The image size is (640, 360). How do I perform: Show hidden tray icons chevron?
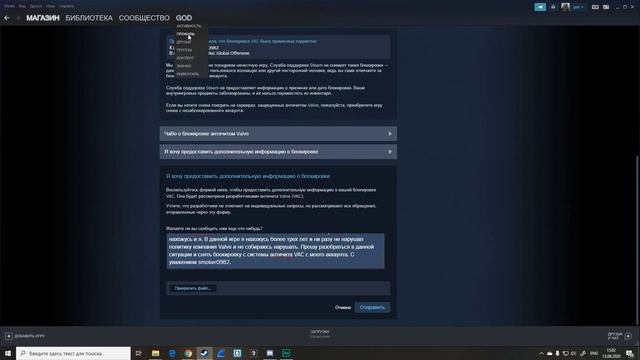[x=541, y=353]
